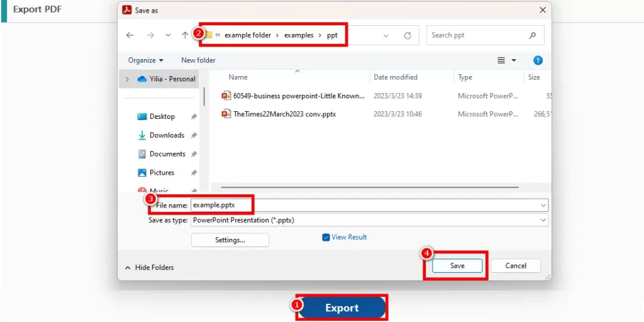Click the Settings... button

tap(230, 240)
